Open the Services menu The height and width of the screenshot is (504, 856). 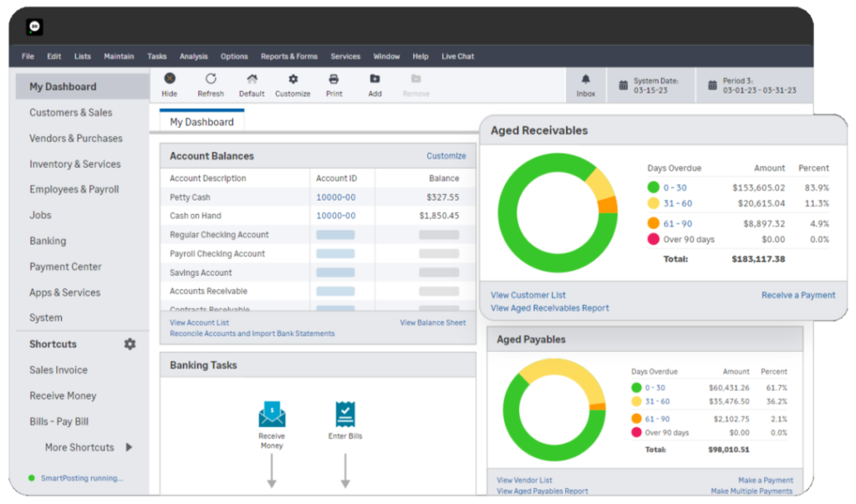point(345,56)
